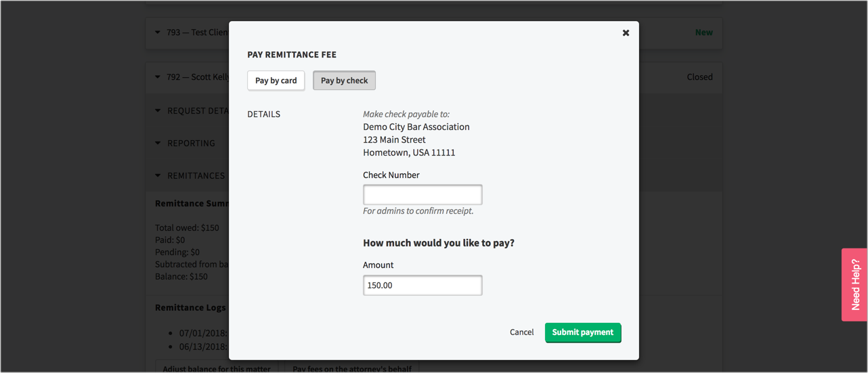Open the 793 — Test Client matter title
The image size is (868, 373).
tap(198, 32)
